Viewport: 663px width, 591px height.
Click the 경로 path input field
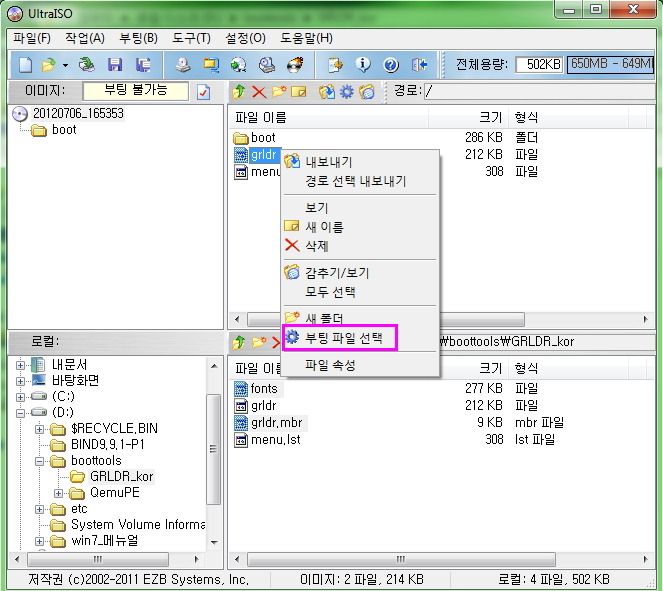[x=539, y=91]
